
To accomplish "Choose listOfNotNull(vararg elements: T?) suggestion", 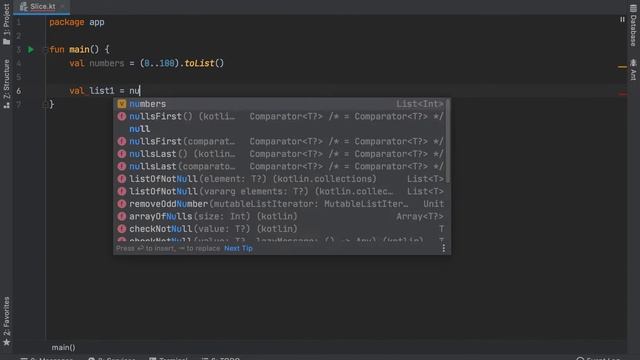I will click(280, 191).
